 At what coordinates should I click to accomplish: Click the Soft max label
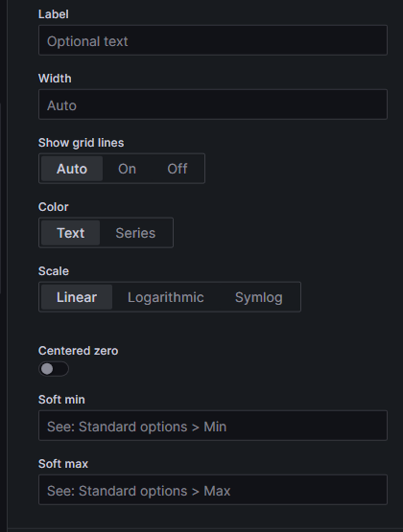point(63,464)
